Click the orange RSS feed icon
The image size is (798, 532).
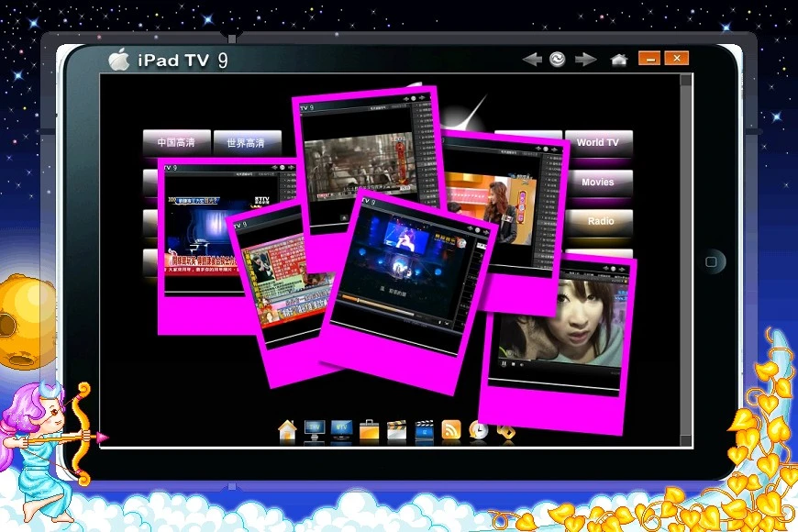pyautogui.click(x=451, y=430)
